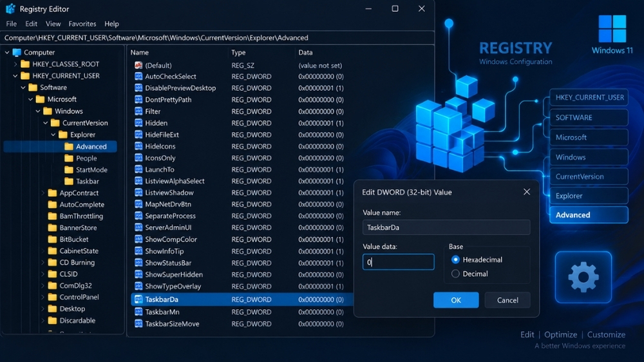644x362 pixels.
Task: Click the DWORD icon beside ShowSuperHidden
Action: pos(138,274)
